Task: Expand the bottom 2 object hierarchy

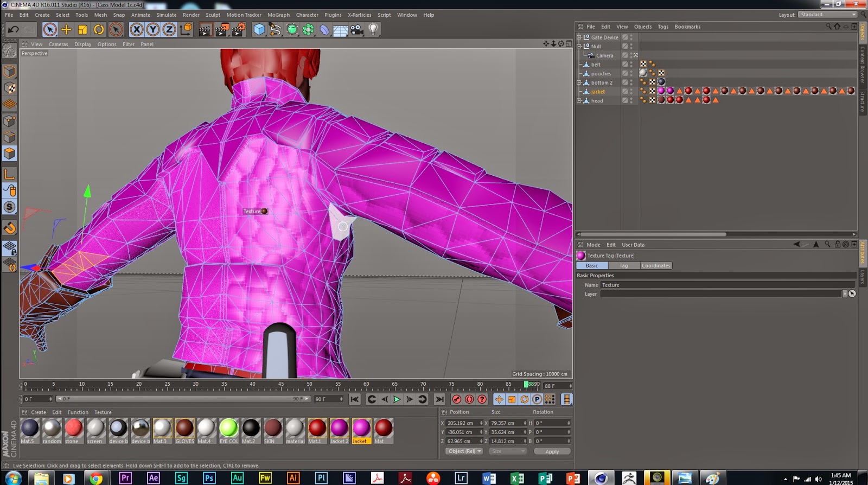Action: 579,82
